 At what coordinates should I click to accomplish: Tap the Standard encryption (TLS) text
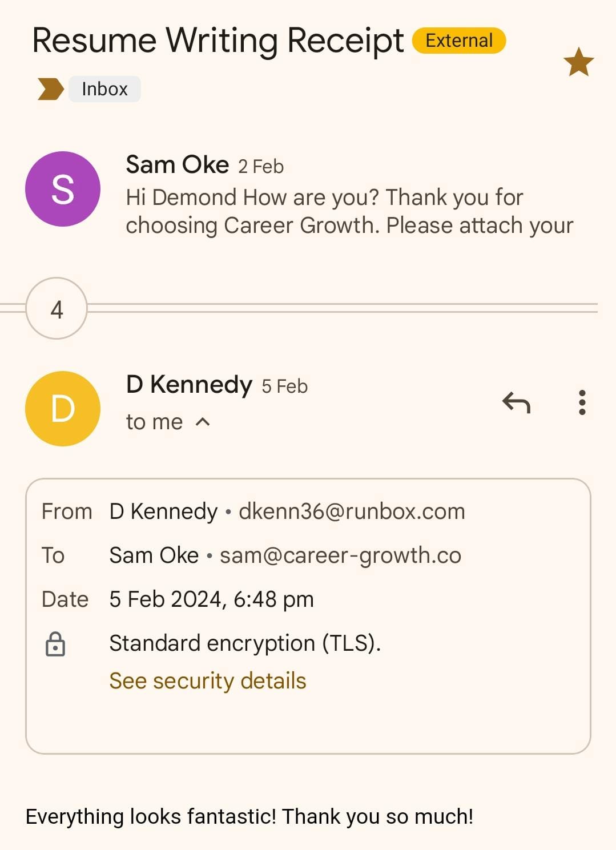(x=245, y=643)
